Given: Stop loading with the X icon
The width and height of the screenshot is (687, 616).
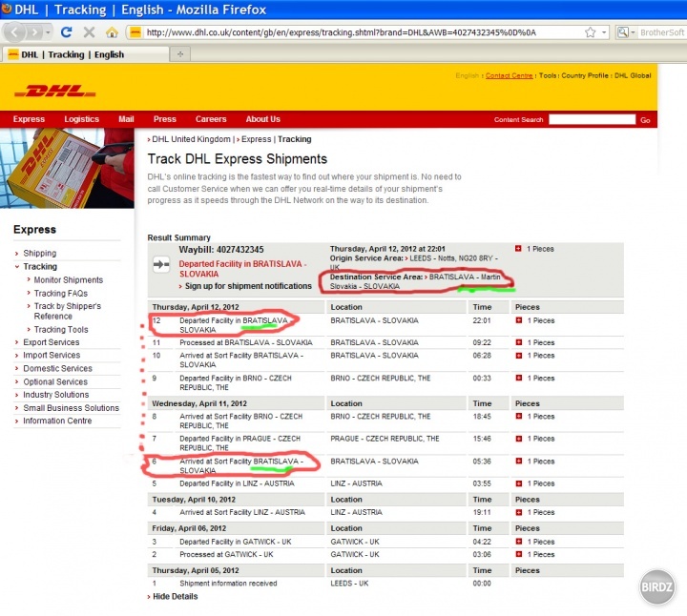Looking at the screenshot, I should pyautogui.click(x=89, y=32).
